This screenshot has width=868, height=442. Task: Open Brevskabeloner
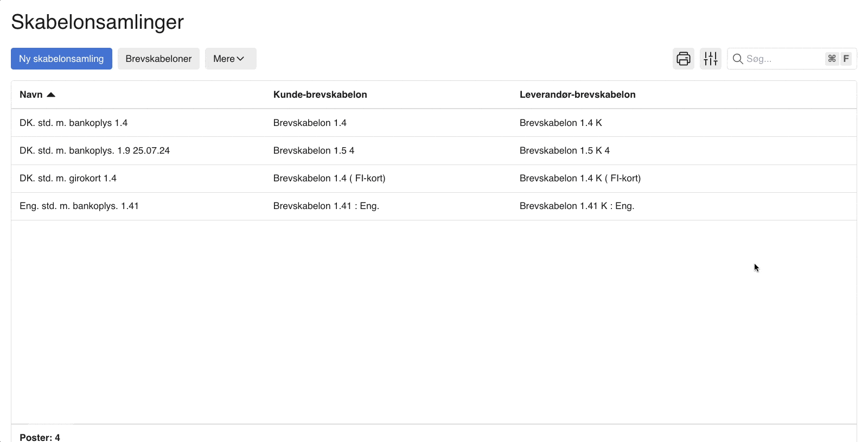coord(158,59)
